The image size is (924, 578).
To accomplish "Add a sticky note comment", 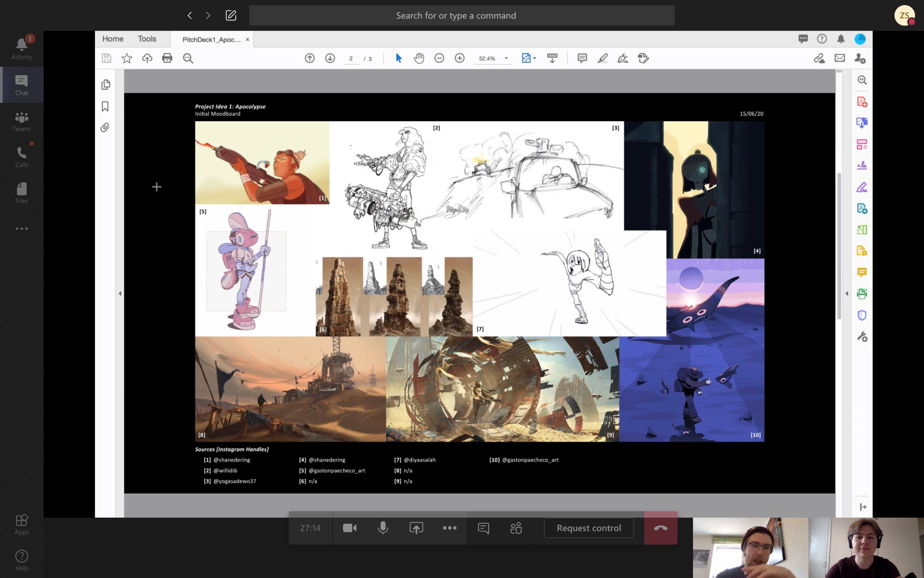I will [x=582, y=58].
